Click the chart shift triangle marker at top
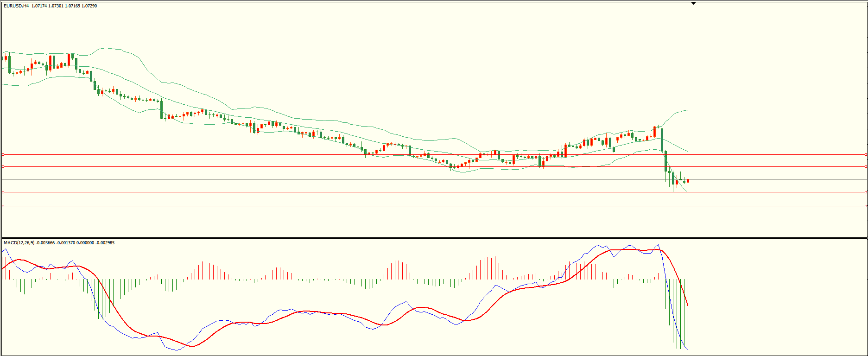This screenshot has height=356, width=868. (x=693, y=3)
